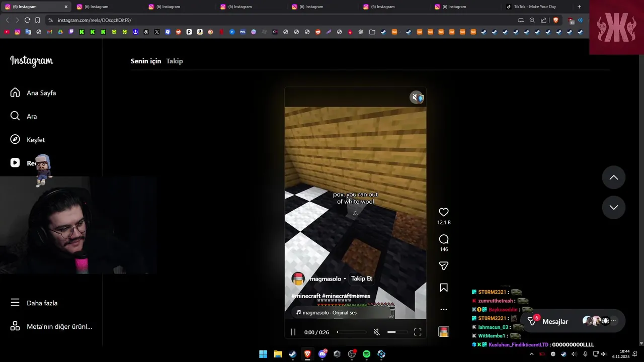Viewport: 644px width, 362px height.
Task: Open Meta'nın diğer ürünleri menu
Action: [51, 326]
